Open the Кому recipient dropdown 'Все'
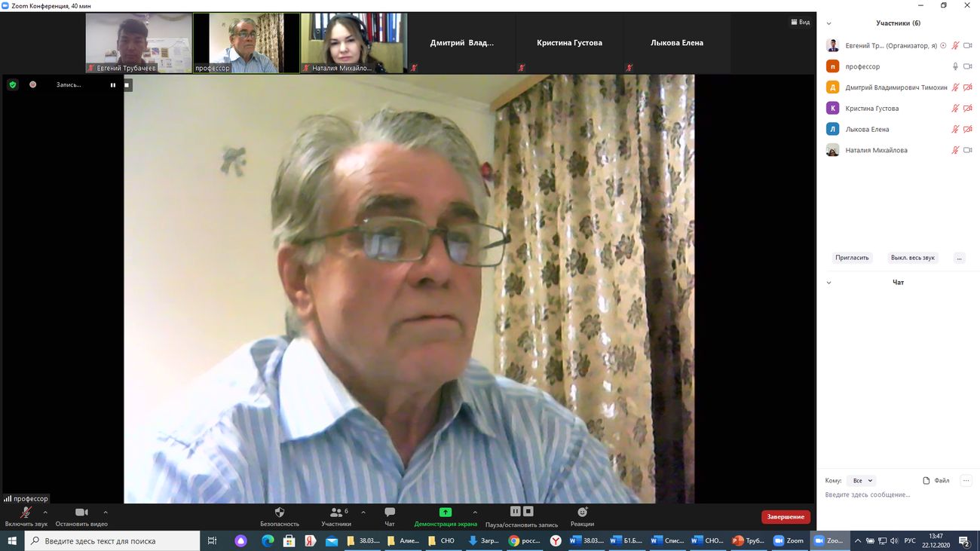The image size is (980, 551). click(x=861, y=480)
